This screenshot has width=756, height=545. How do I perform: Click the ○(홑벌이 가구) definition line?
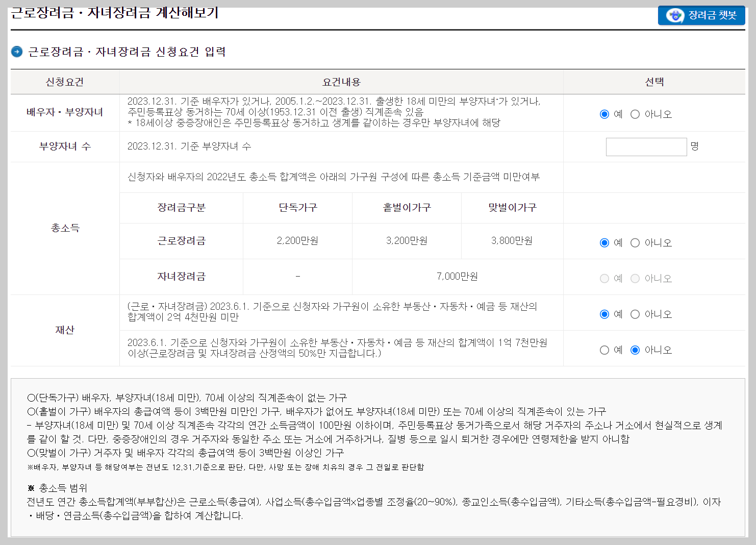coord(316,411)
